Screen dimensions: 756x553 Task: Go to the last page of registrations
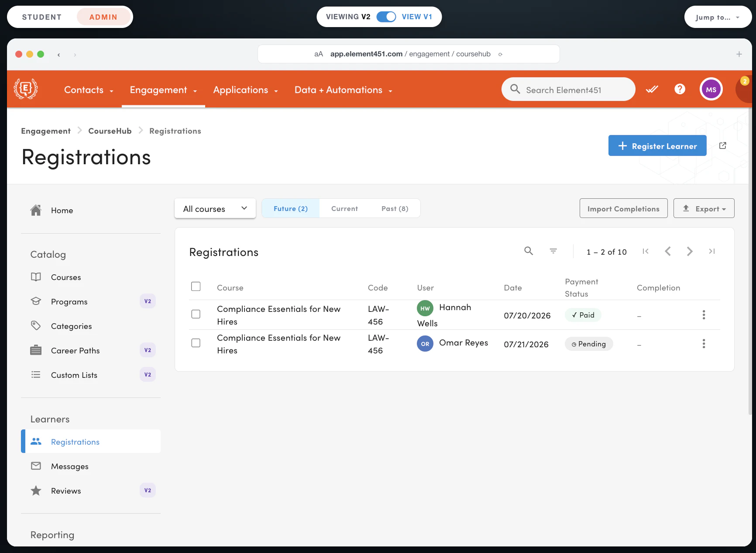tap(712, 251)
